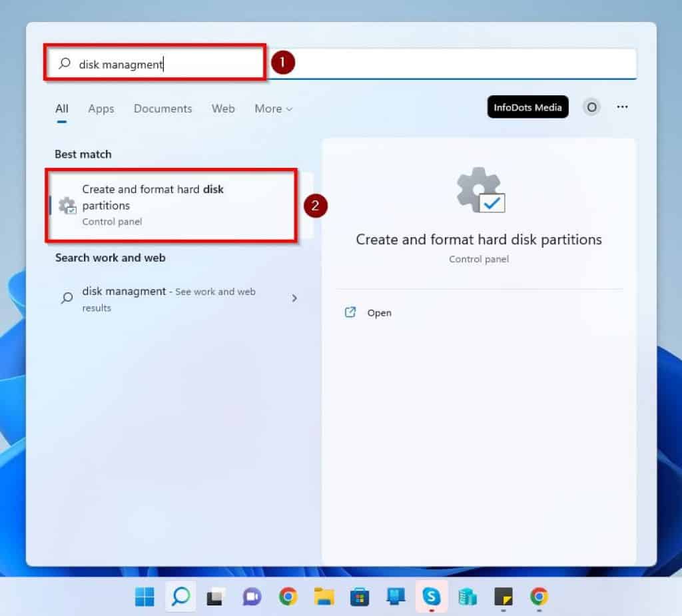Screen dimensions: 682x616
Task: Click the search box containing "disk managment"
Action: [x=342, y=63]
